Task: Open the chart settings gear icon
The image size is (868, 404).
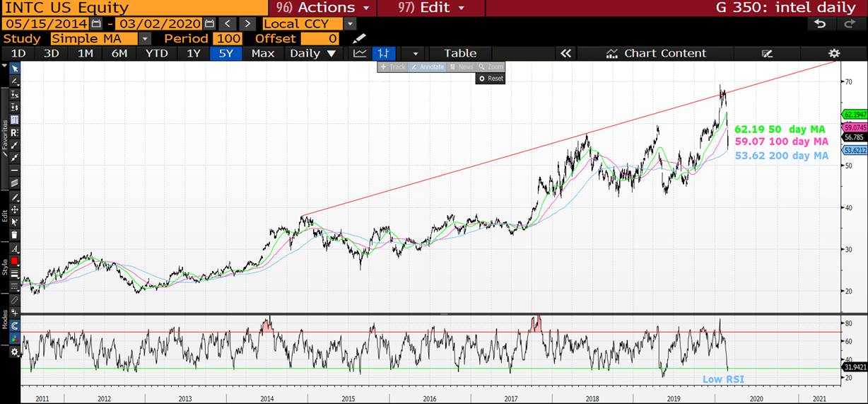Action: 834,53
